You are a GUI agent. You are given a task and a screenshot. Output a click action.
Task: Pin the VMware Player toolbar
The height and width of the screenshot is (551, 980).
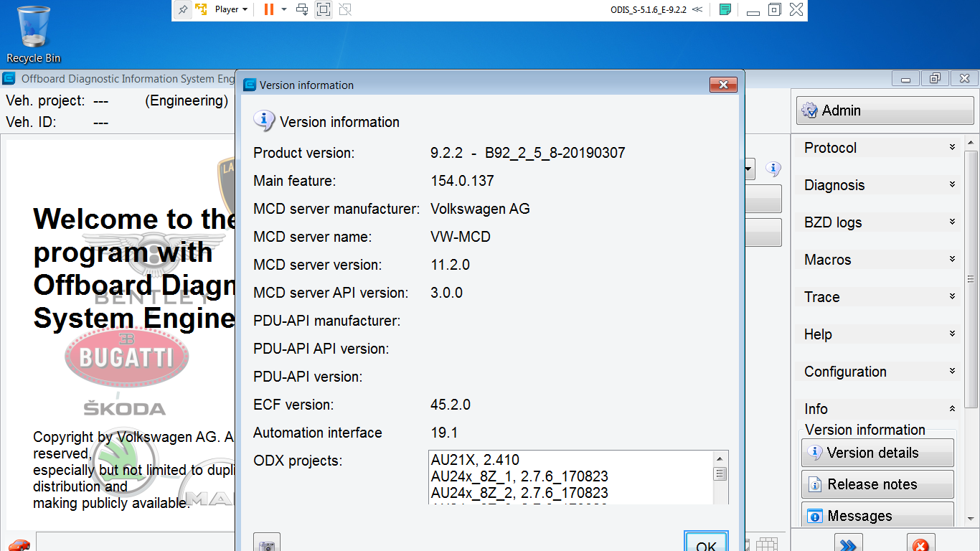coord(183,9)
